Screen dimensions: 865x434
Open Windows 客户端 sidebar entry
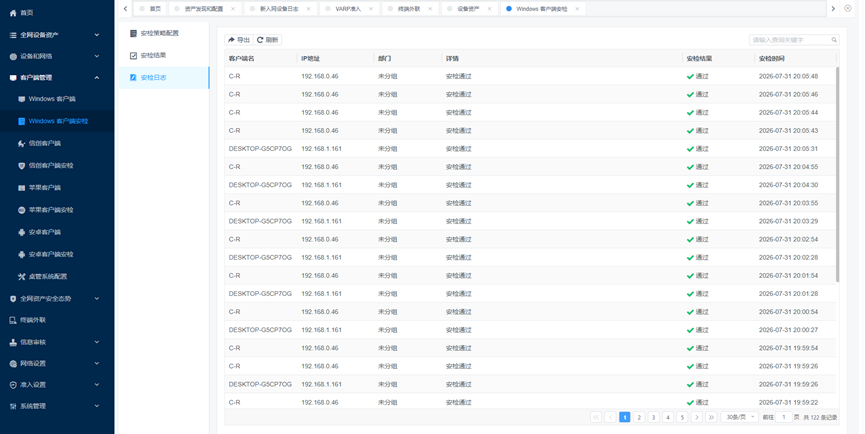(52, 99)
